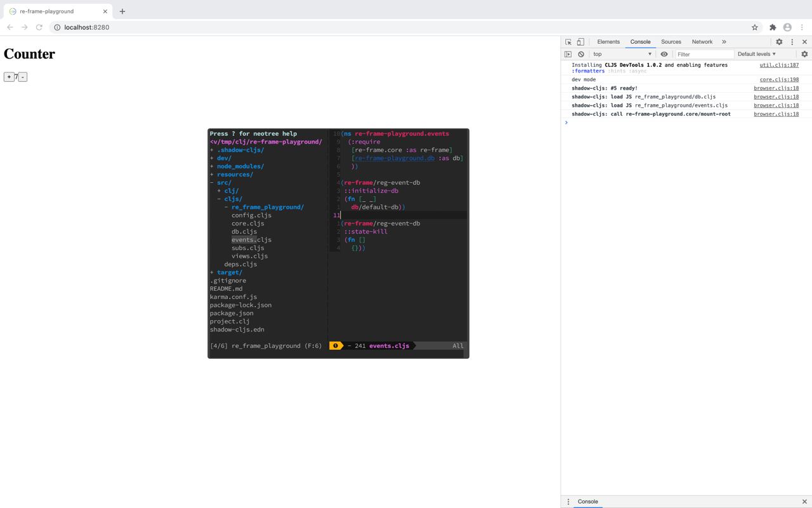812x508 pixels.
Task: Open the util.cljs:187 source link
Action: point(779,65)
